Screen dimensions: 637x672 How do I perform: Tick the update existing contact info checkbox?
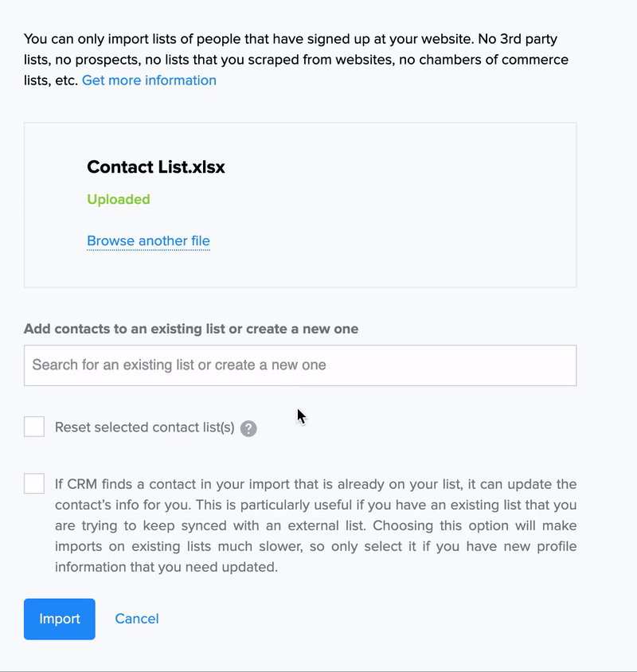pos(34,483)
